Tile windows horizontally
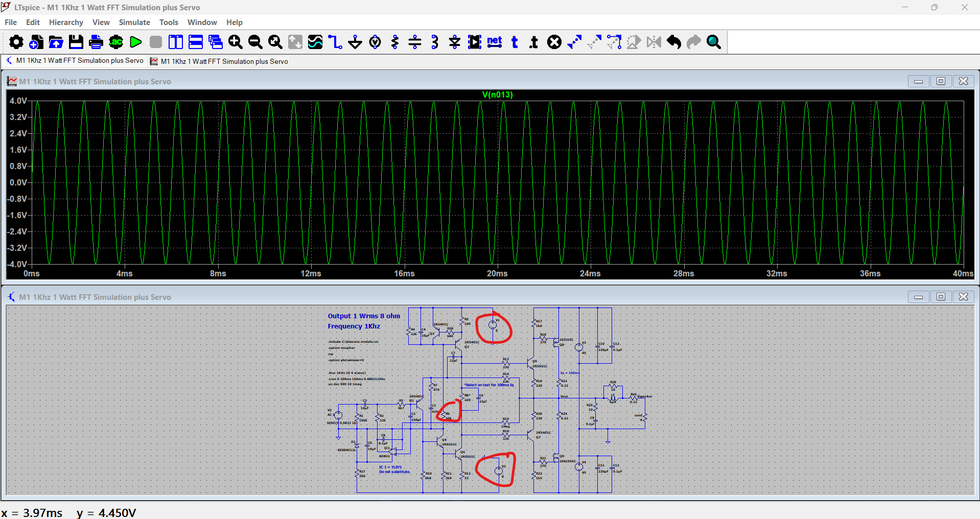The image size is (980, 519). pos(196,42)
